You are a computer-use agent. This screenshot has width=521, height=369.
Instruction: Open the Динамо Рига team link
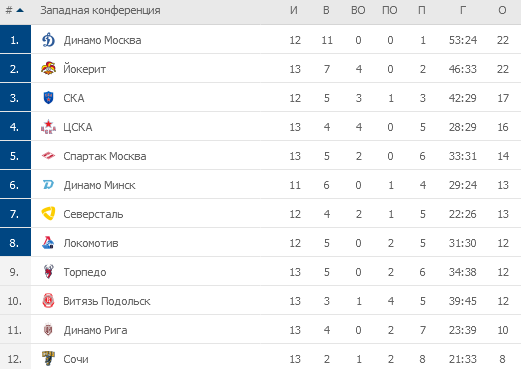(x=95, y=330)
